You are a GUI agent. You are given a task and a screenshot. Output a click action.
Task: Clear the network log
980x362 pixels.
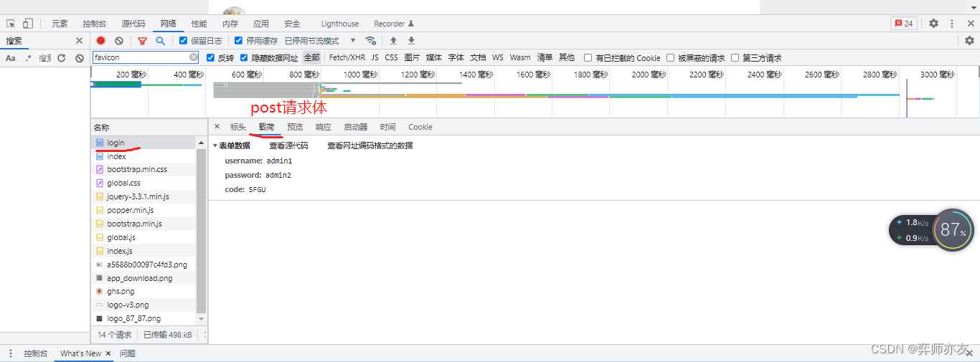tap(119, 41)
